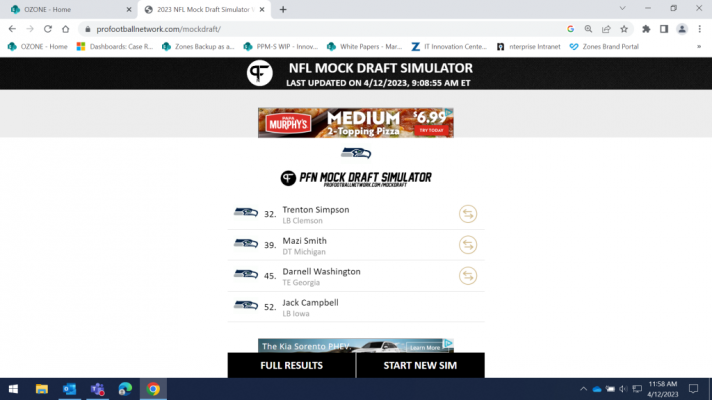Toggle the browser side panel

pos(664,29)
